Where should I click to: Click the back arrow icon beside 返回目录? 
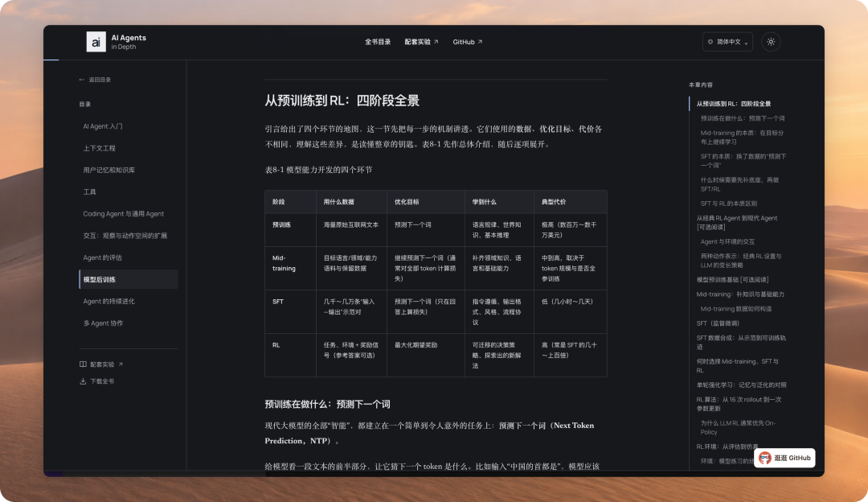coord(82,80)
